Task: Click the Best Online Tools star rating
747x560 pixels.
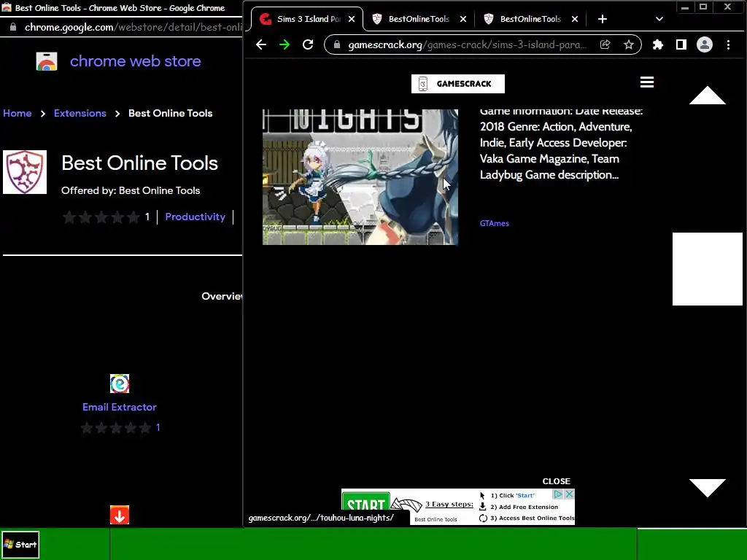Action: (101, 217)
